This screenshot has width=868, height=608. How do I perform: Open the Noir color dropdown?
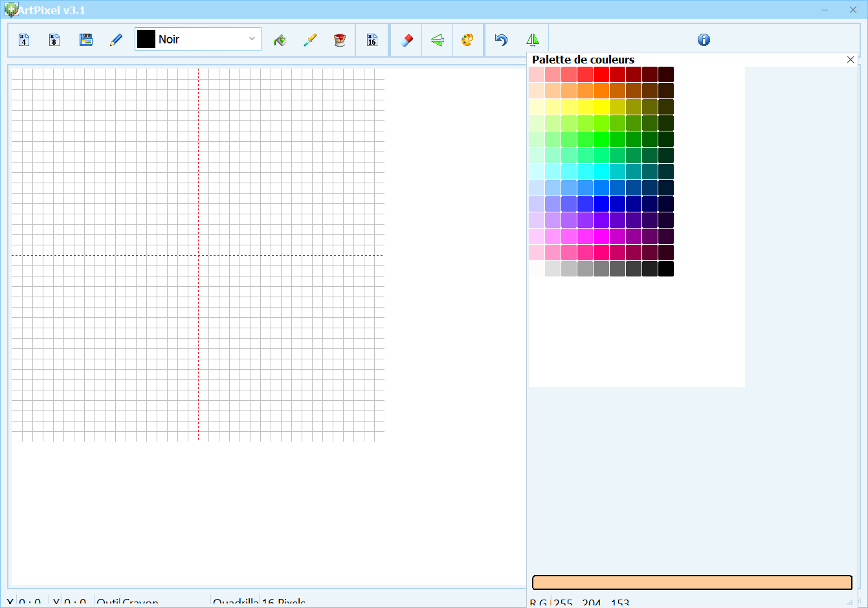point(252,39)
